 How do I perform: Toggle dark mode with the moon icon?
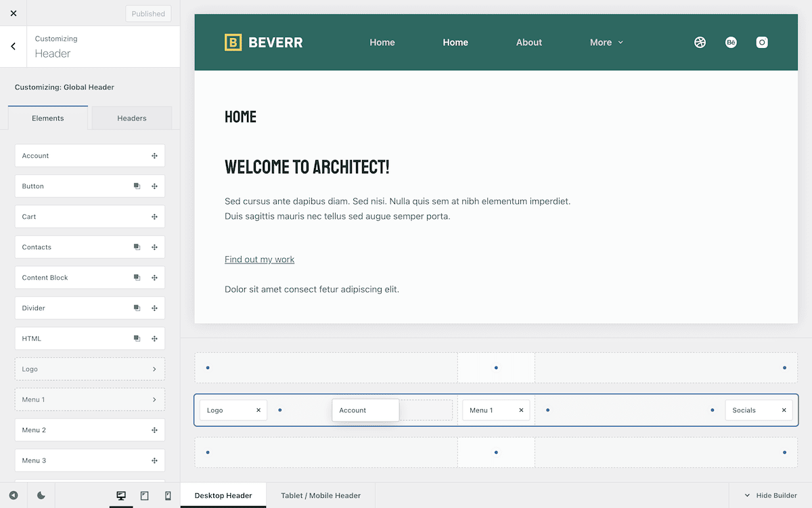point(41,496)
